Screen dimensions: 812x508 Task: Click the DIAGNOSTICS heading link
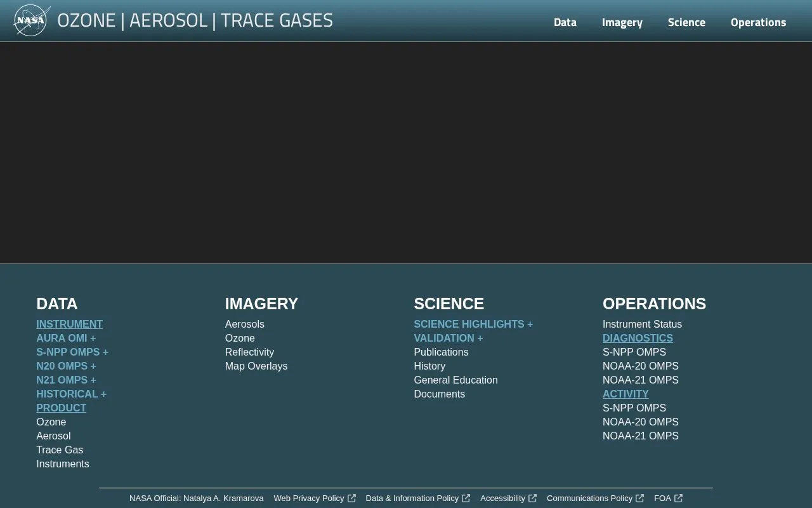point(638,338)
